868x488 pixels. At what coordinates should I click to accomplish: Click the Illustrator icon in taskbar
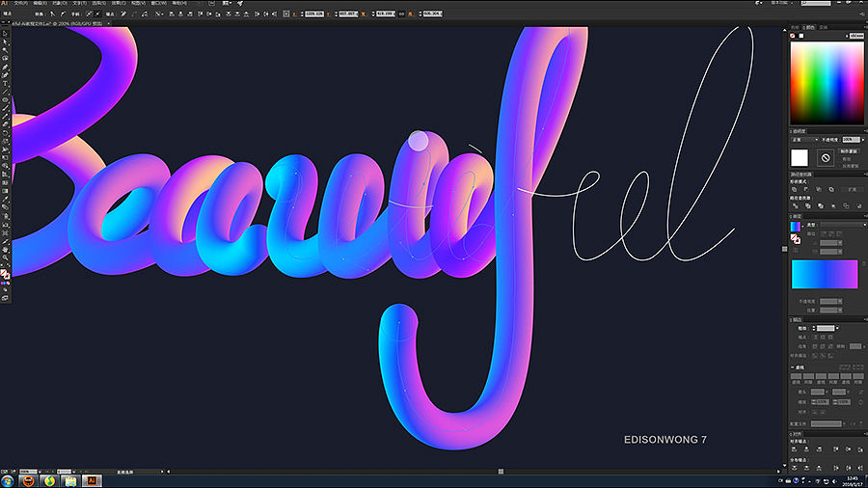92,481
